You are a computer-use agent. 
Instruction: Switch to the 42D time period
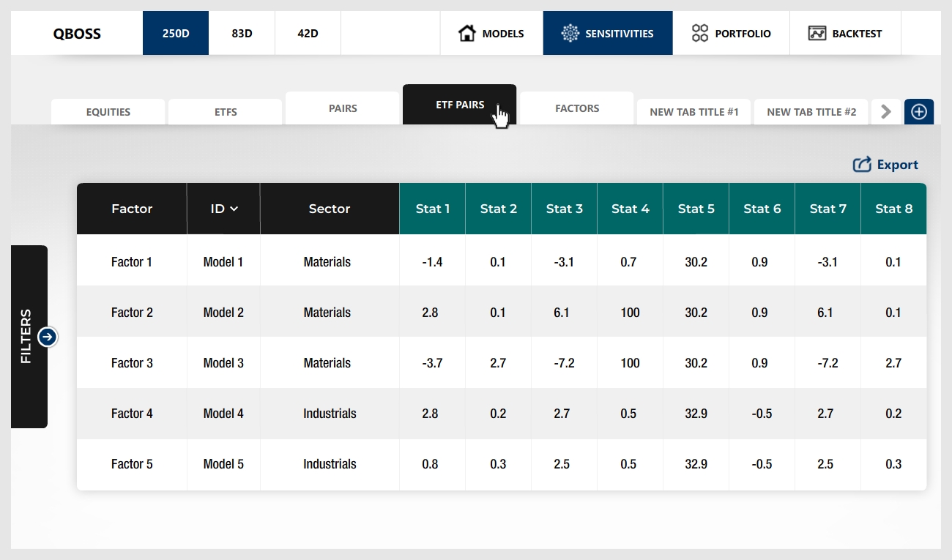pos(308,33)
